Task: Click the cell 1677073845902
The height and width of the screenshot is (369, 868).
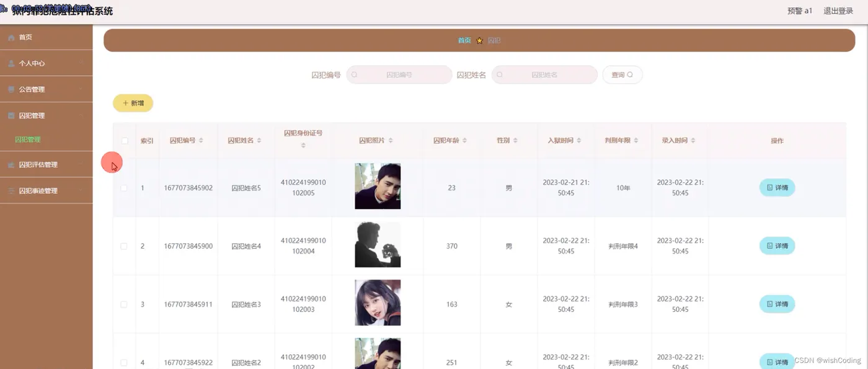Action: pos(188,188)
